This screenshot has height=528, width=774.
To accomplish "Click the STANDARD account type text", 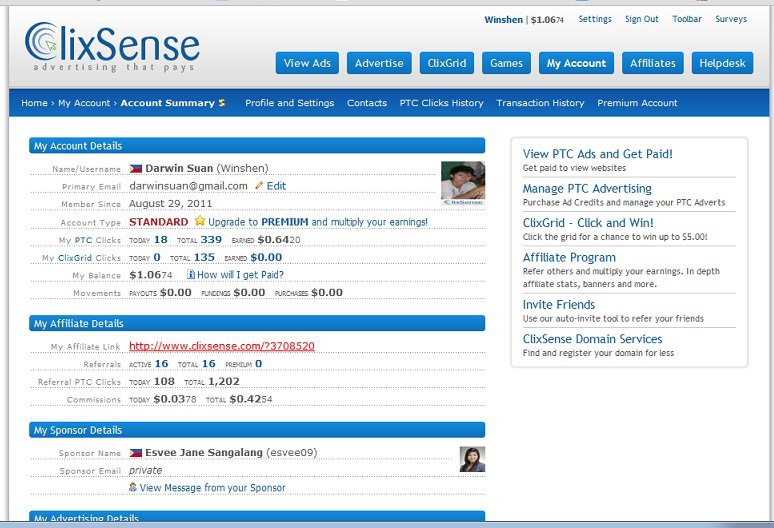I will point(158,222).
